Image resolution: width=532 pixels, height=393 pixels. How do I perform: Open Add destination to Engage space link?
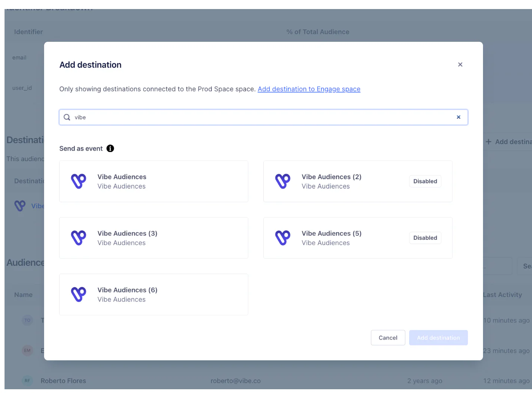(x=309, y=89)
